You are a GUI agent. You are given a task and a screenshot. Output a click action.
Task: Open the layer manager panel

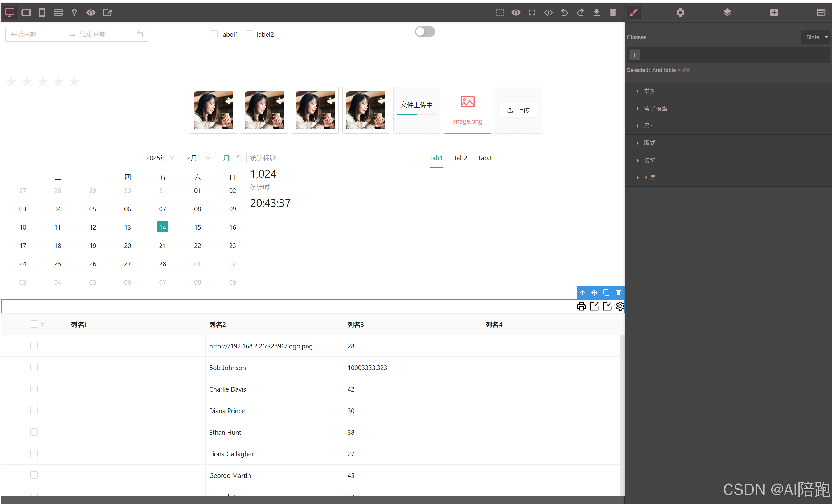[727, 13]
